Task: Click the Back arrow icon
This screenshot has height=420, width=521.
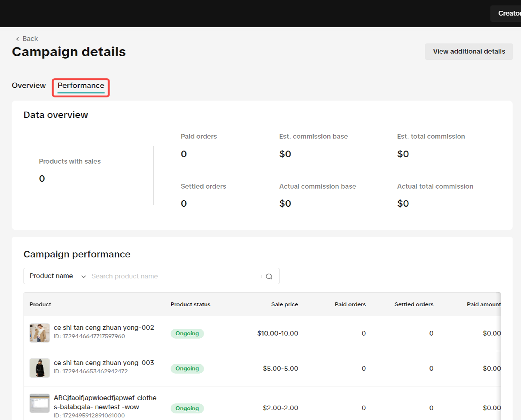Action: point(17,39)
